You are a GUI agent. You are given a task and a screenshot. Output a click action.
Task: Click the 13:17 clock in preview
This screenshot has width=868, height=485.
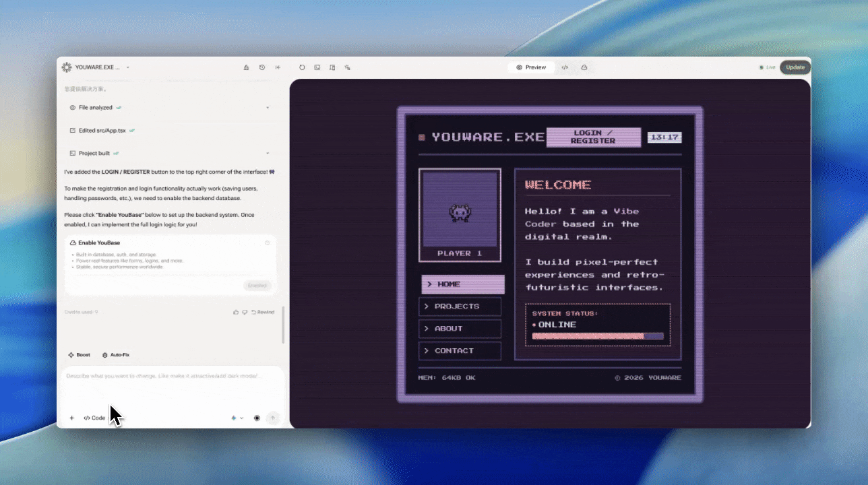(x=664, y=137)
